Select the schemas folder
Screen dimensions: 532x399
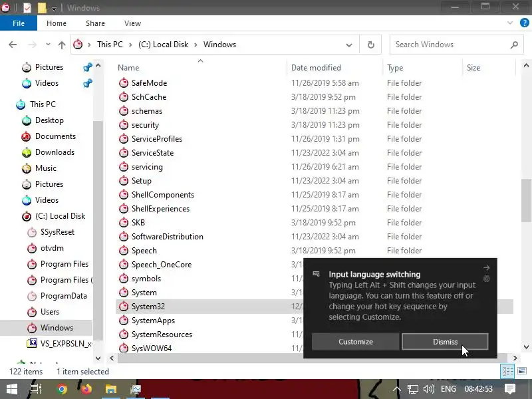tap(146, 111)
